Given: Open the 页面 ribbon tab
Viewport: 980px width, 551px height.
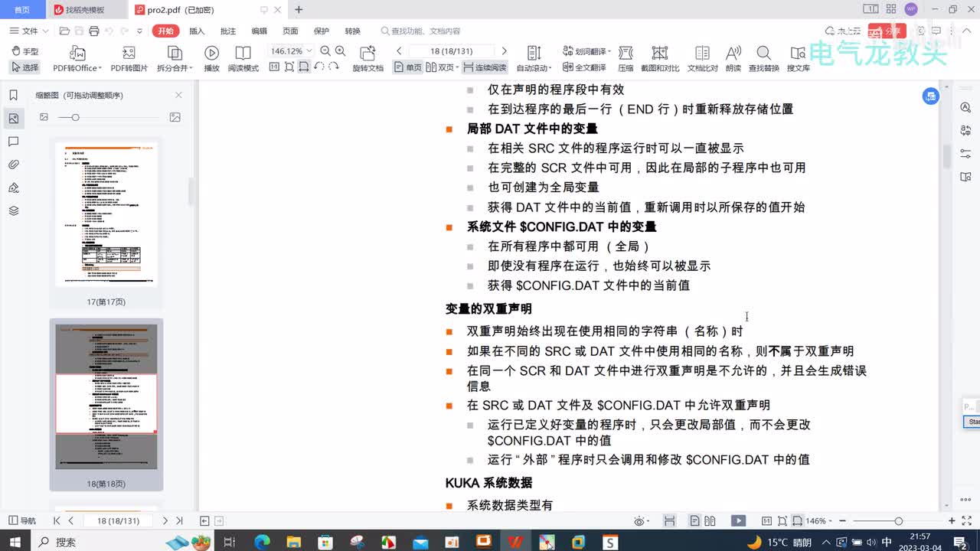Looking at the screenshot, I should (290, 31).
